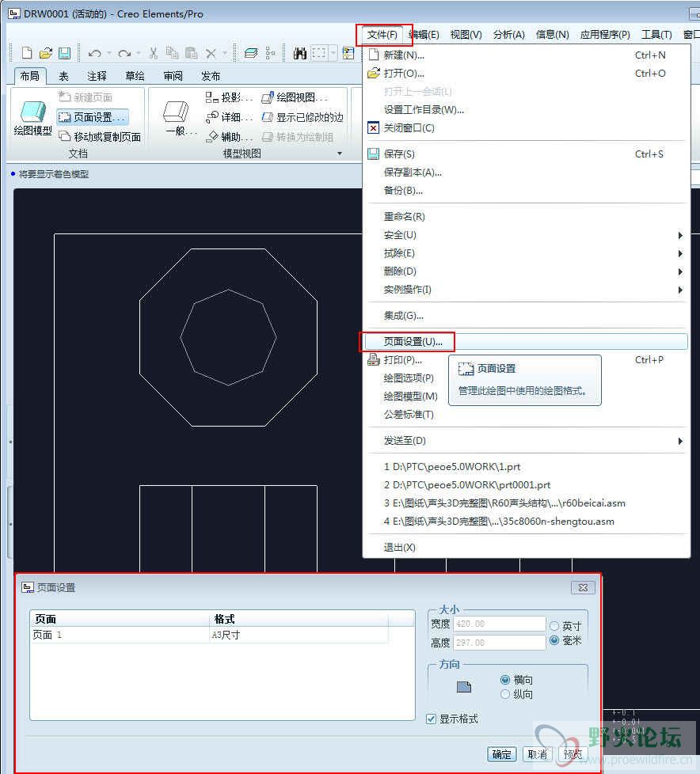This screenshot has height=774, width=700.
Task: Select the 英寸 inch radio button
Action: point(554,626)
